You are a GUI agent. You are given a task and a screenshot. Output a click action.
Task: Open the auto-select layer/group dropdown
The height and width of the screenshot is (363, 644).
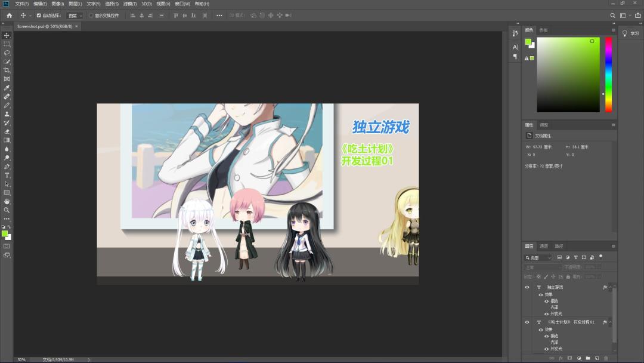75,16
